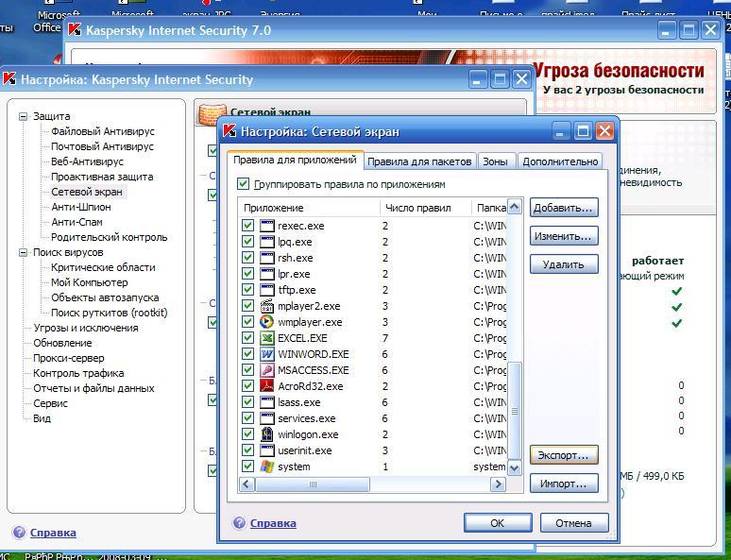Select the lpr.exe application icon
Viewport: 731px width, 560px height.
click(x=267, y=274)
